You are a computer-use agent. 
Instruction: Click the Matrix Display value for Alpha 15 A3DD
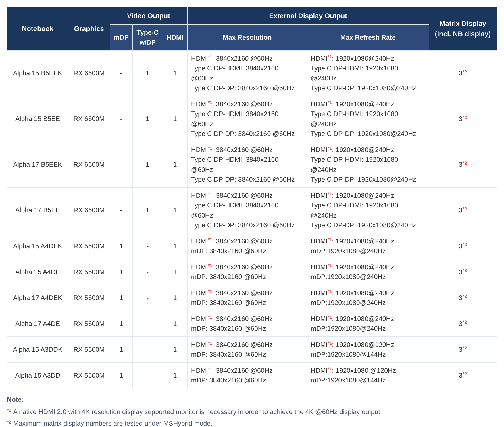pyautogui.click(x=463, y=375)
